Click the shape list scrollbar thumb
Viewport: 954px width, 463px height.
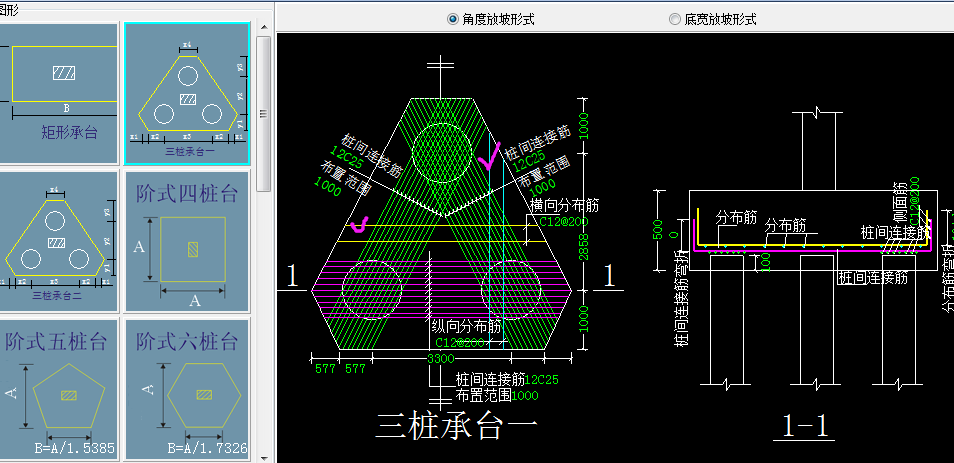pyautogui.click(x=263, y=114)
